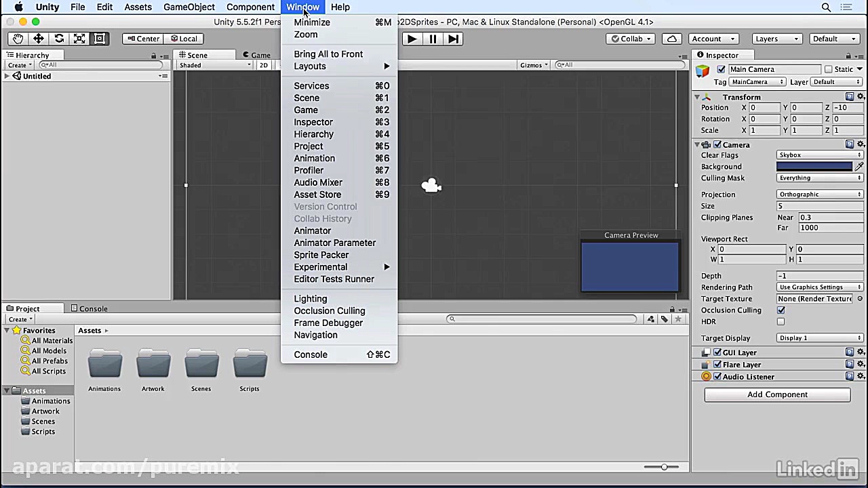Open the Clear Flags dropdown
The width and height of the screenshot is (868, 488).
tap(820, 155)
